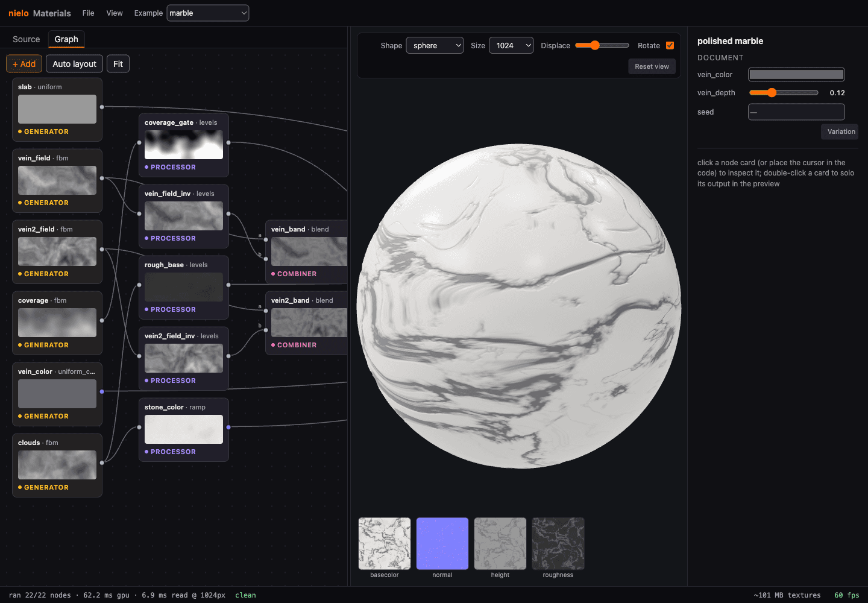Image resolution: width=868 pixels, height=603 pixels.
Task: Click the stone_color node input port
Action: click(139, 427)
